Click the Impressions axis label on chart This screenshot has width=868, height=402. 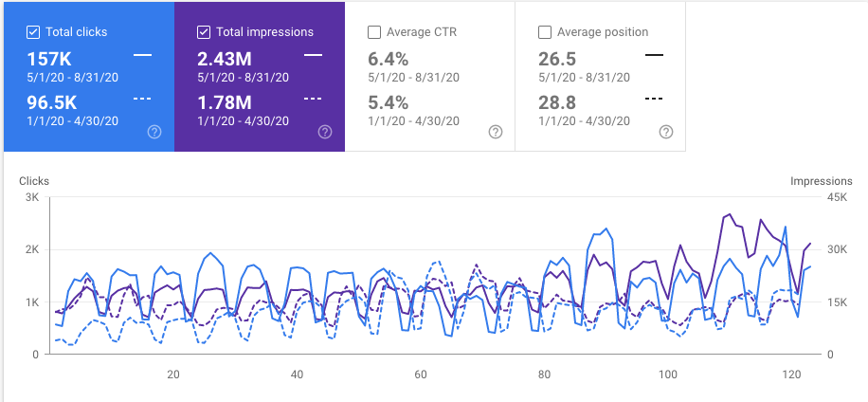click(x=822, y=180)
